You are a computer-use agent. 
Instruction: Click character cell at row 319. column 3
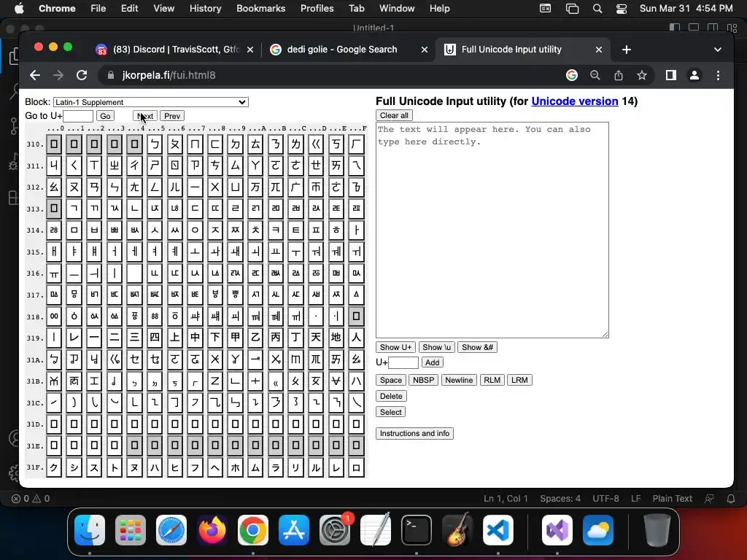pos(115,338)
